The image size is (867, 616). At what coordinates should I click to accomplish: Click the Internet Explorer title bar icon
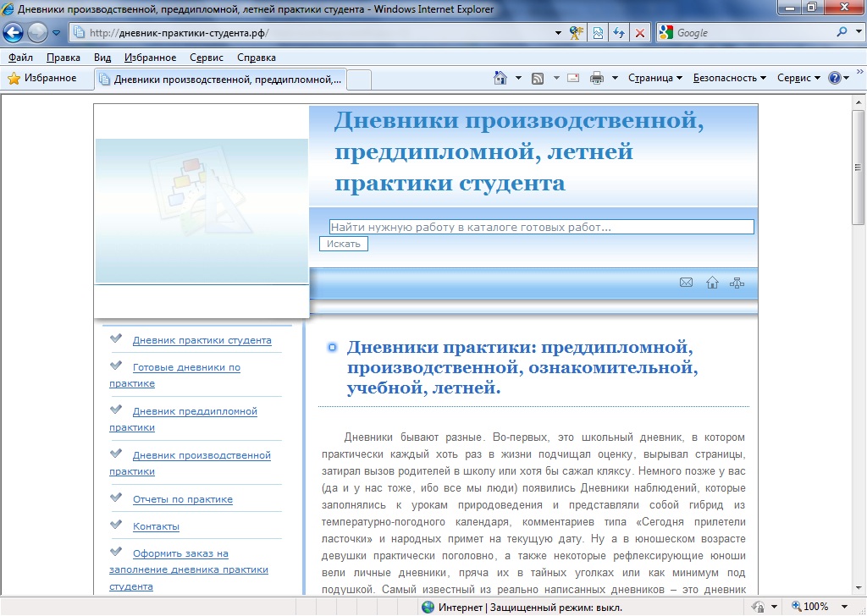tap(8, 8)
